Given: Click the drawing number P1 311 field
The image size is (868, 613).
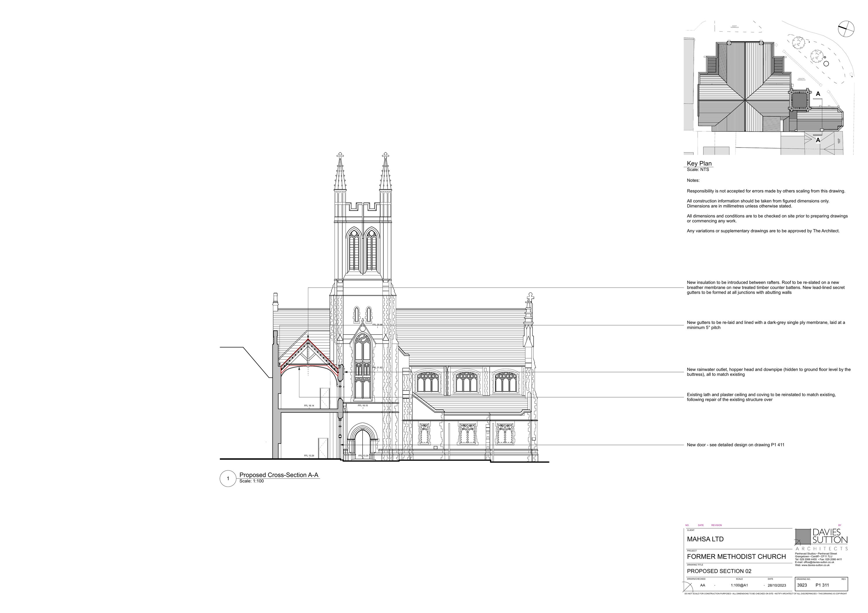Looking at the screenshot, I should (822, 585).
